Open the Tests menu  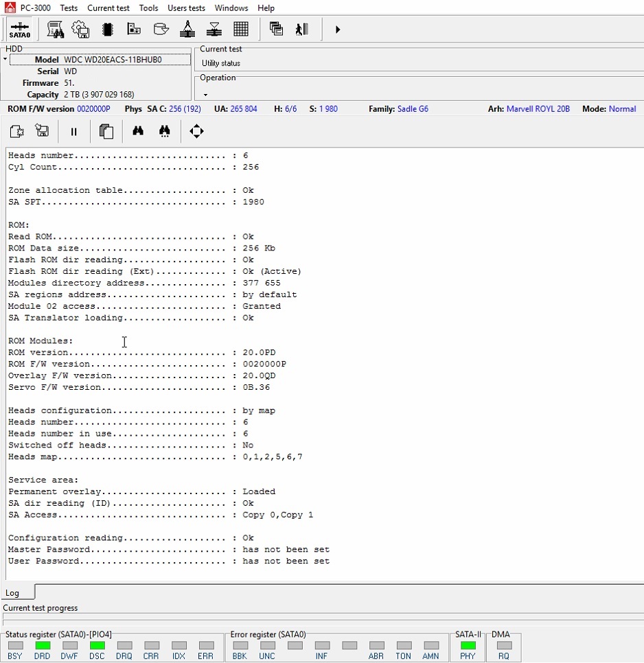click(x=69, y=8)
